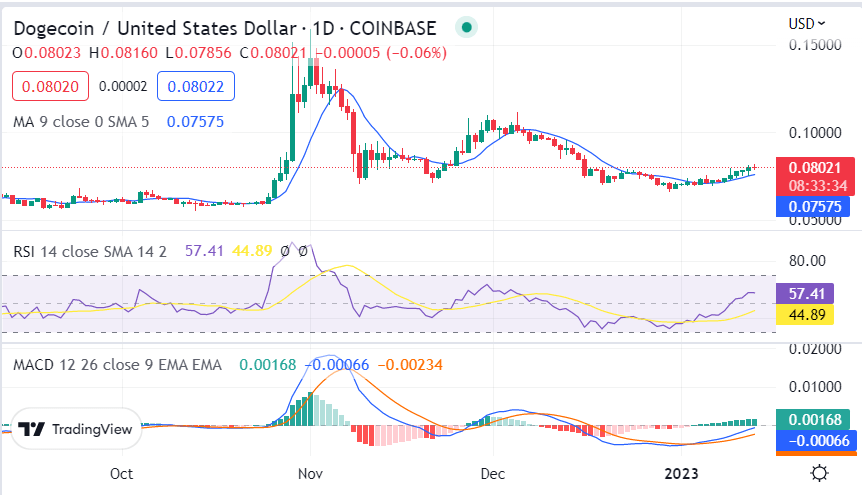The width and height of the screenshot is (862, 495).
Task: Click the red sell price 0.08020 button
Action: [x=50, y=87]
